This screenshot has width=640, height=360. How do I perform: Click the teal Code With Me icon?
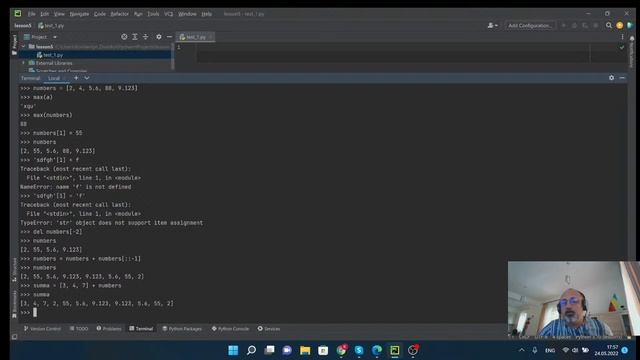pyautogui.click(x=630, y=25)
